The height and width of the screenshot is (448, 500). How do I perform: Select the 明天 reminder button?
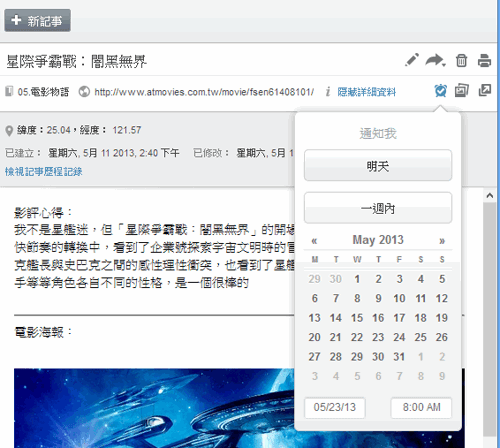click(378, 166)
